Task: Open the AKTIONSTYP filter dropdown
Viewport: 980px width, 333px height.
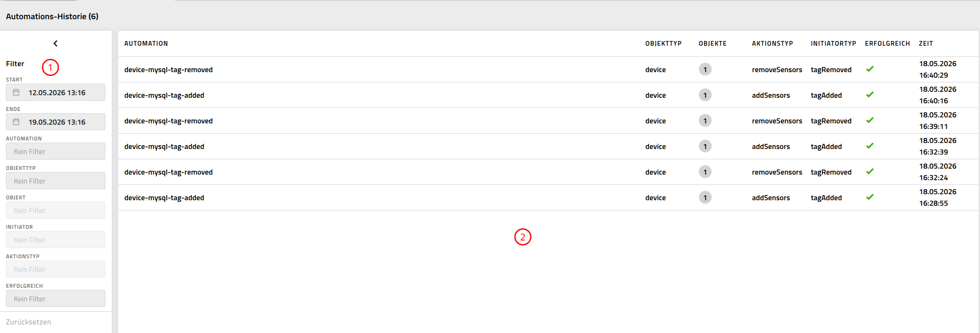Action: pos(55,269)
